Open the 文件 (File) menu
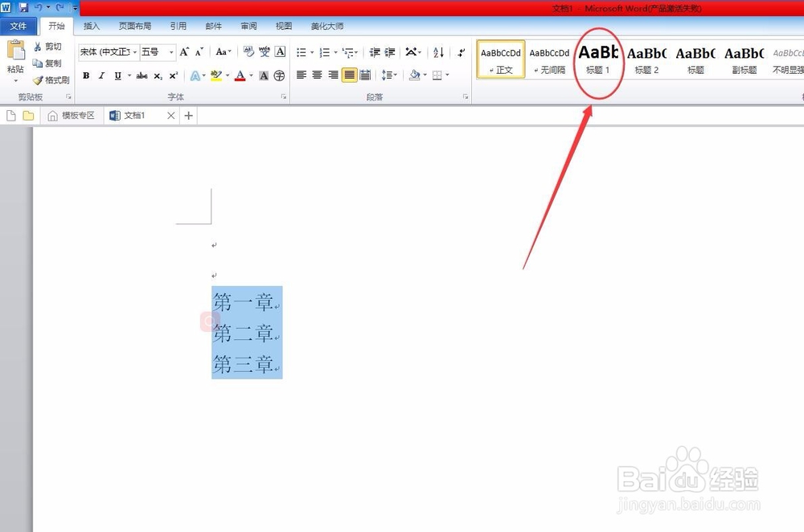 pyautogui.click(x=18, y=27)
